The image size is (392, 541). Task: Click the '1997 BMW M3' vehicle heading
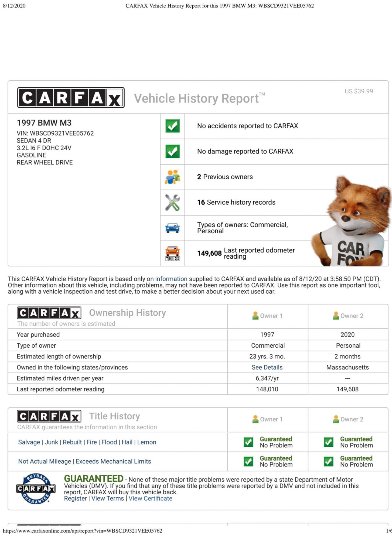click(44, 123)
